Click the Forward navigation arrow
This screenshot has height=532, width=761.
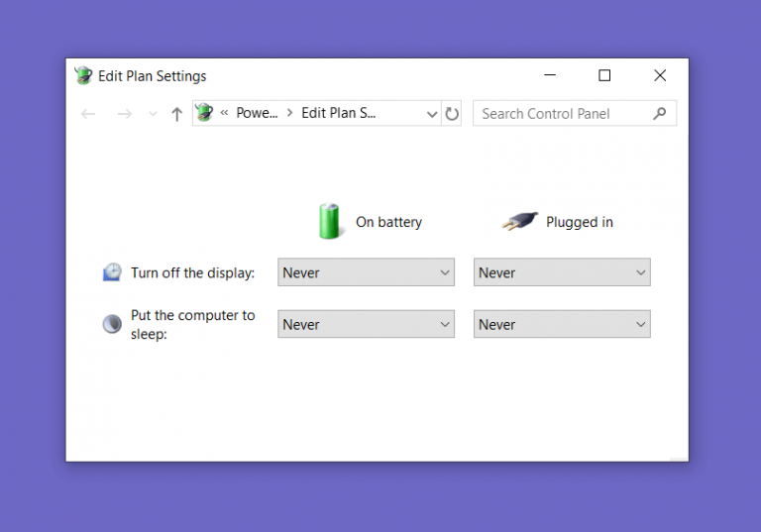click(x=125, y=114)
